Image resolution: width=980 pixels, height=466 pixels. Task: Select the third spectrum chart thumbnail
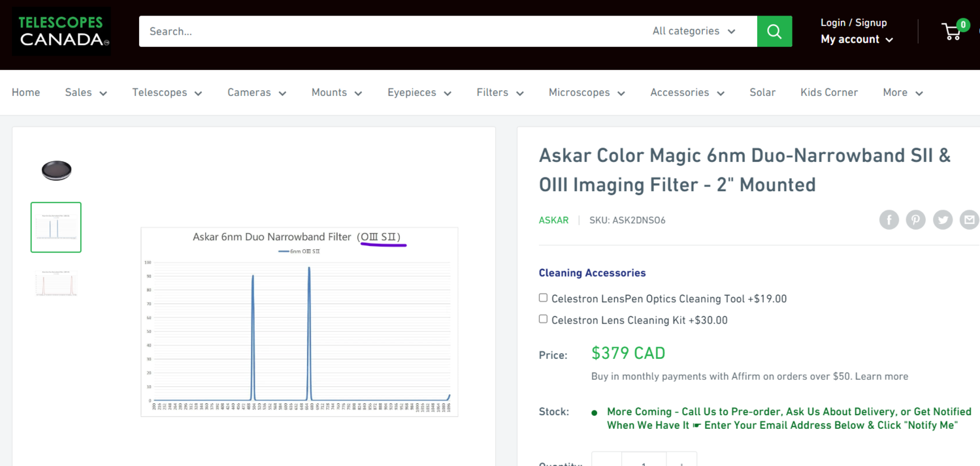[56, 283]
